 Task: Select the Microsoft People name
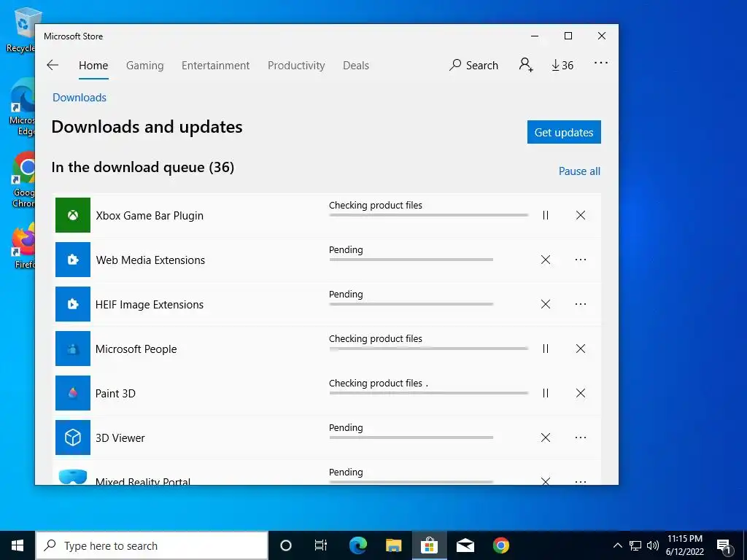(x=136, y=349)
